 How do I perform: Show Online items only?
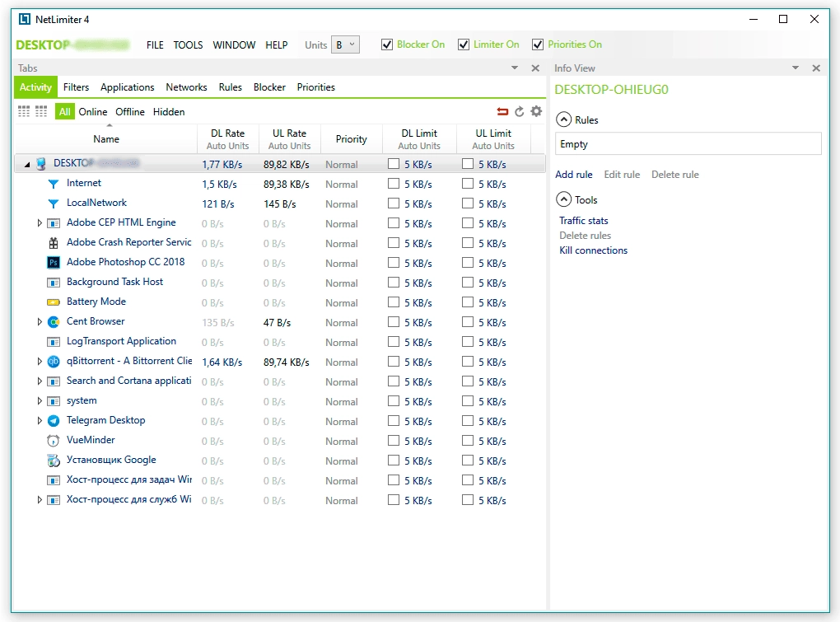[93, 112]
